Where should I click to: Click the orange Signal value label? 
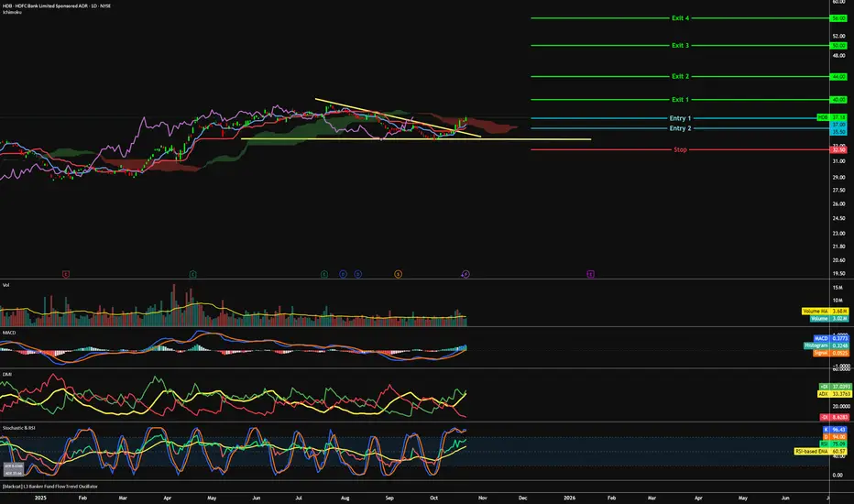click(830, 353)
